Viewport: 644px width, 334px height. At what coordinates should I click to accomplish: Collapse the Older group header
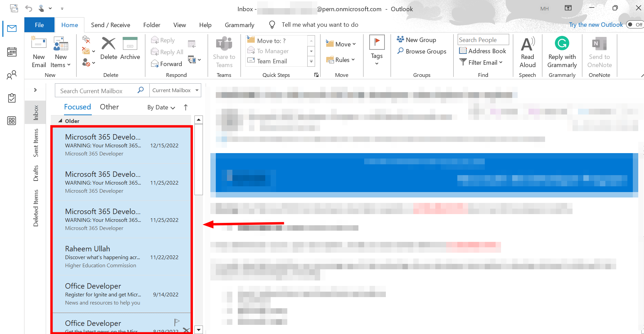(x=60, y=121)
